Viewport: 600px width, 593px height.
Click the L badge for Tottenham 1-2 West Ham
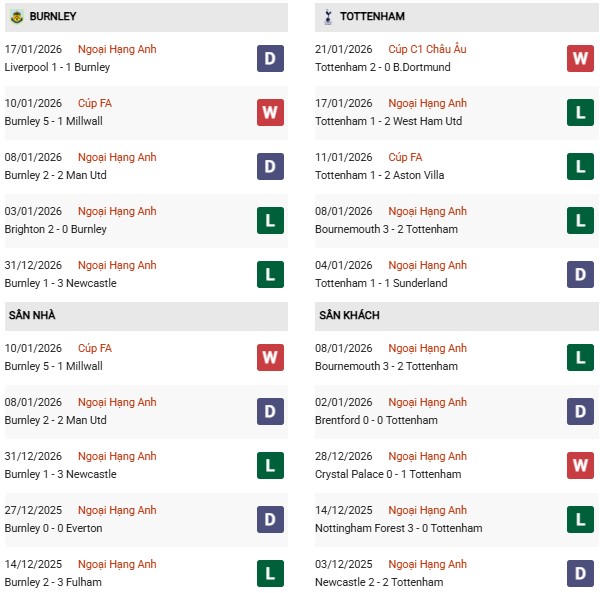tap(581, 113)
